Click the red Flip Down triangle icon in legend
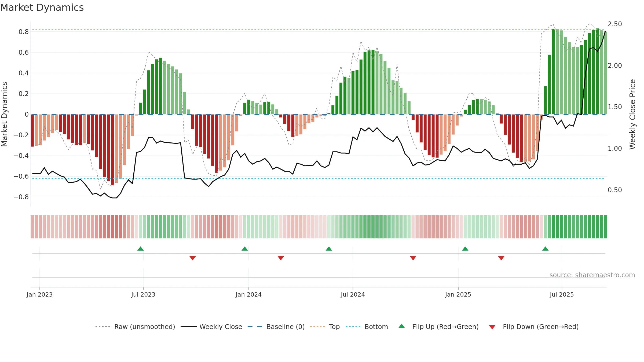Screen dimensions: 644x362 coord(492,327)
